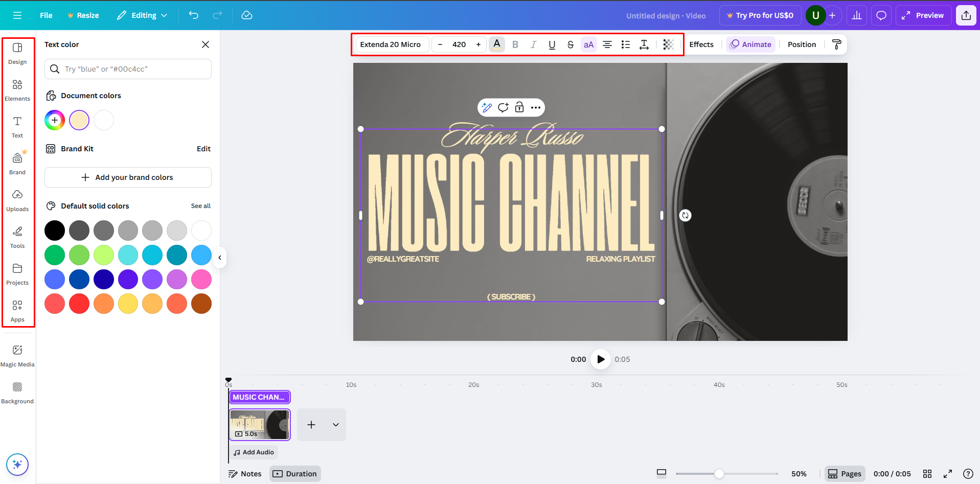Play the video preview
This screenshot has height=484, width=980.
click(600, 359)
